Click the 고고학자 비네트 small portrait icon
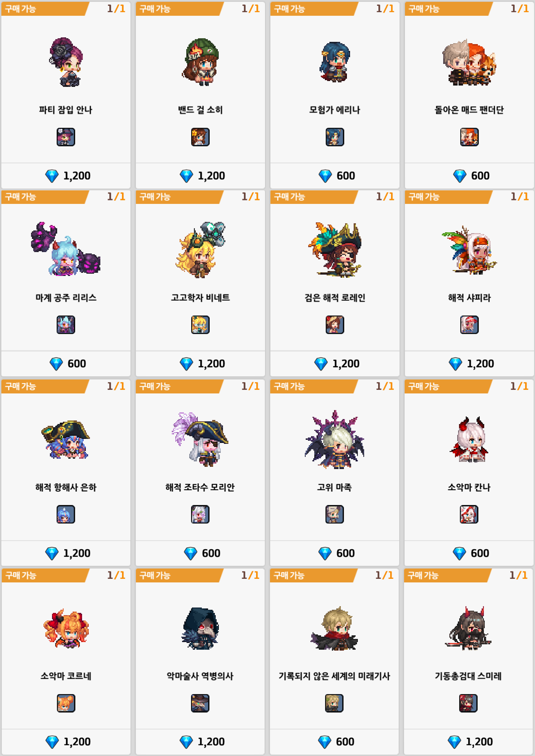Viewport: 535px width, 756px height. pos(200,325)
